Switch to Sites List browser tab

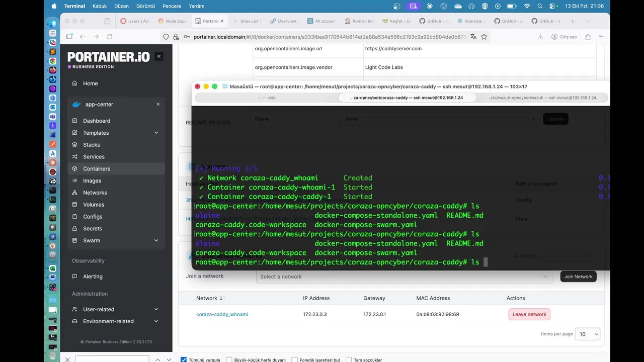tap(247, 21)
